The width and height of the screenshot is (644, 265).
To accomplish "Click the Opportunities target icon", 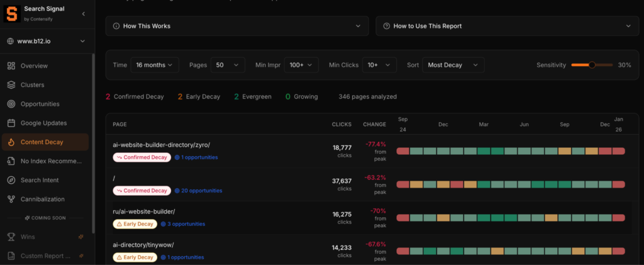I will coord(11,104).
